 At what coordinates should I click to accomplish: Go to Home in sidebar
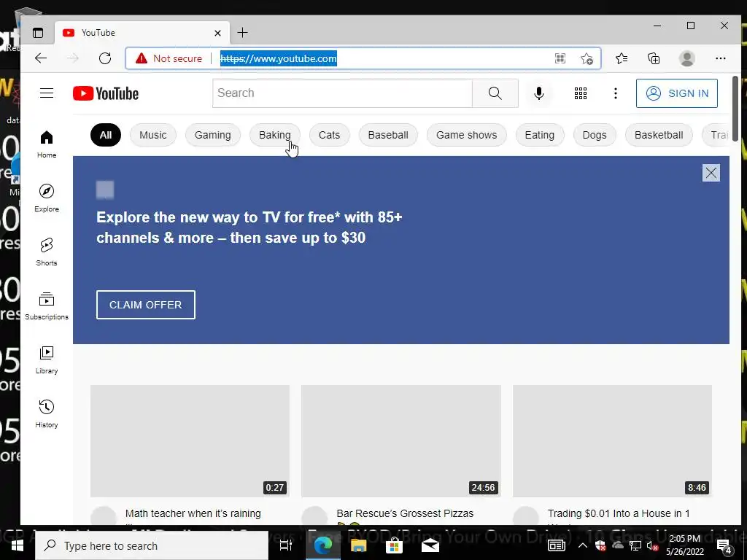47,144
